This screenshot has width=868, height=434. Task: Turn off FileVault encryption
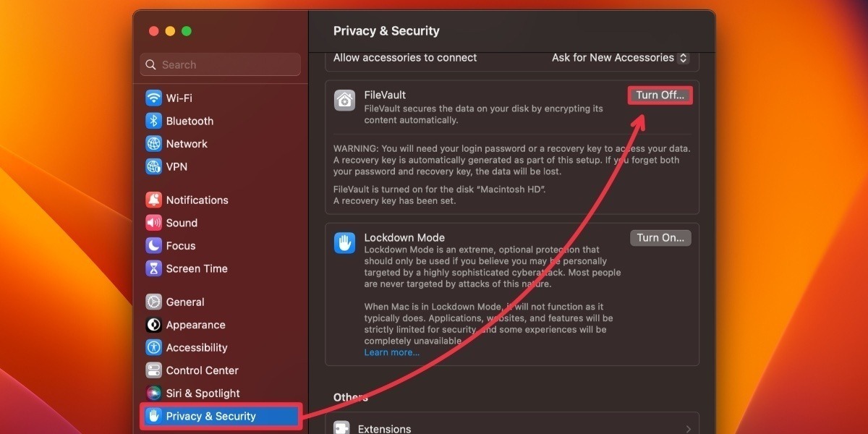pyautogui.click(x=660, y=95)
